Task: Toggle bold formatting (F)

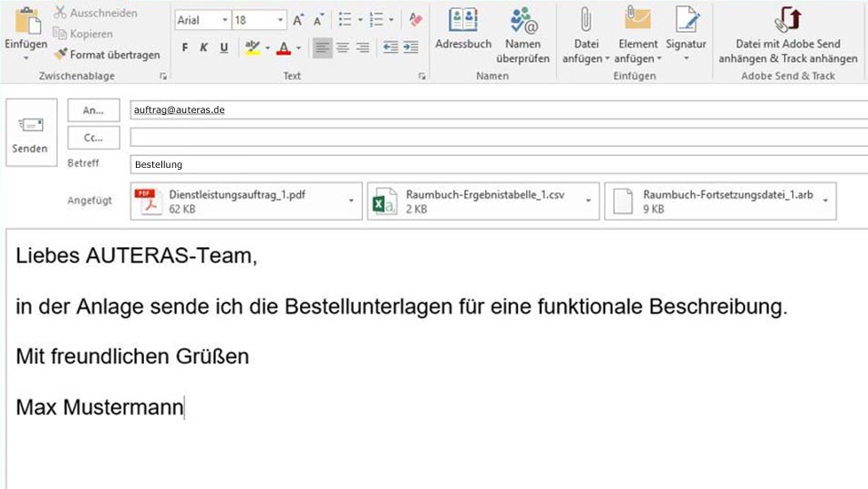Action: point(185,47)
